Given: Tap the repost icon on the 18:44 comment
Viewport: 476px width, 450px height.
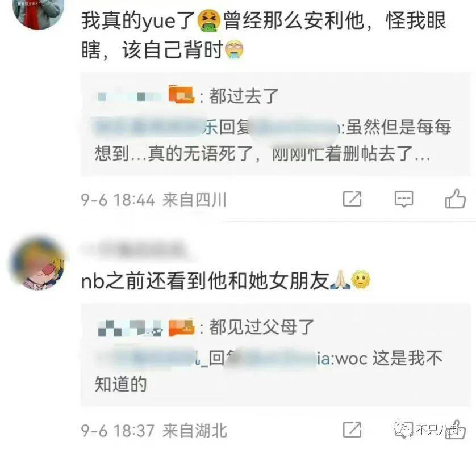Looking at the screenshot, I should (352, 199).
